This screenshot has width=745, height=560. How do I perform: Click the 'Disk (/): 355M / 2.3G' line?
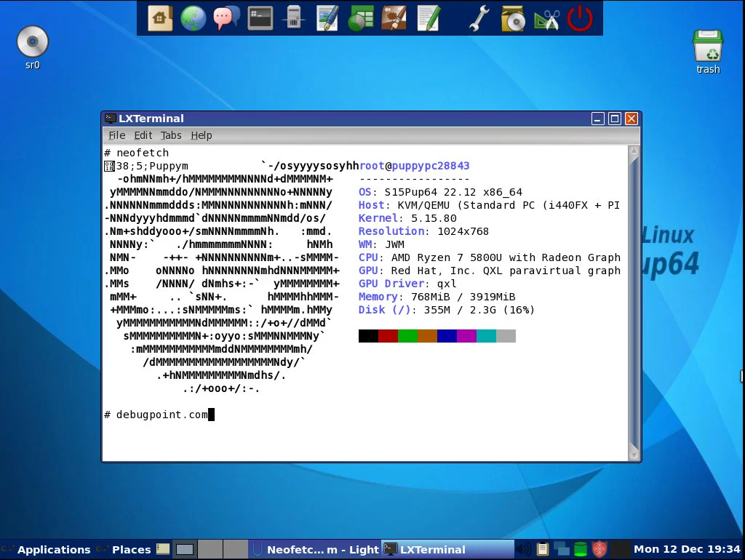point(447,310)
